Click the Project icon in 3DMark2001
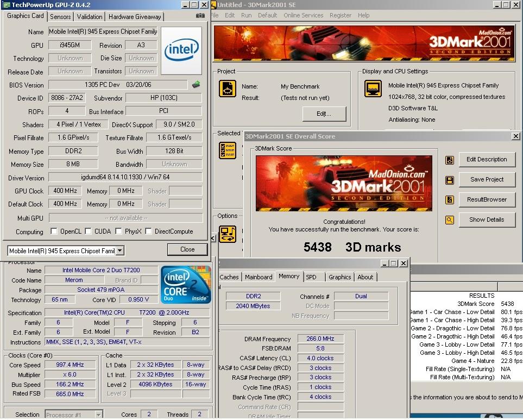Viewport: 523px width, 420px height. [228, 89]
